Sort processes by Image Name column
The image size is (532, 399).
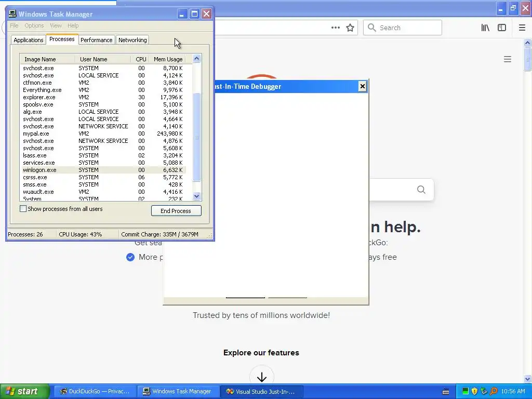[x=47, y=59]
